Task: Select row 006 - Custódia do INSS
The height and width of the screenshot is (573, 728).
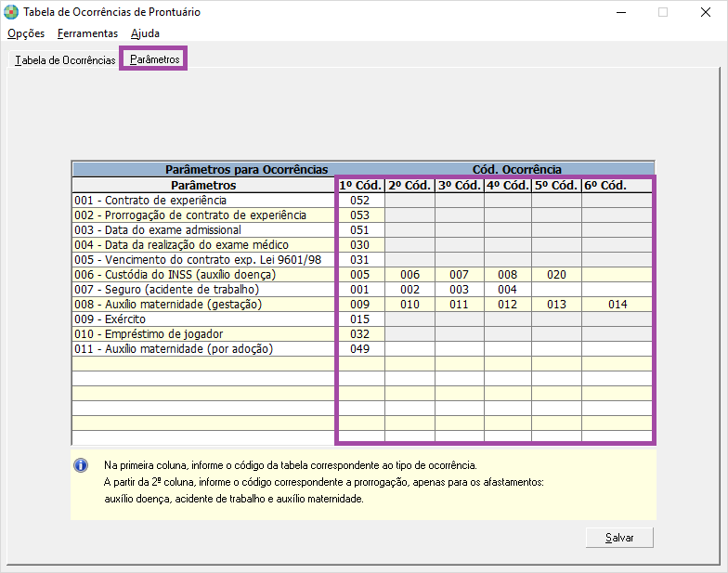Action: pyautogui.click(x=203, y=275)
